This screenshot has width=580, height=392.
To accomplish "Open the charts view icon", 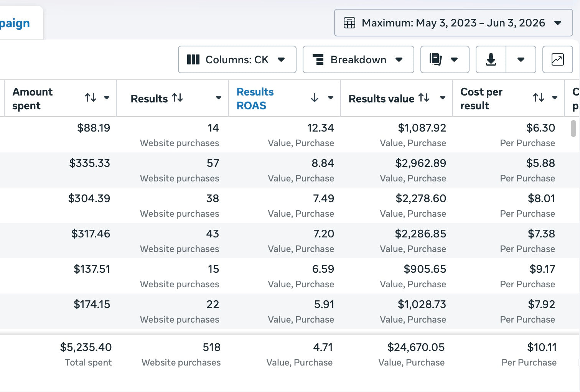I will [557, 59].
